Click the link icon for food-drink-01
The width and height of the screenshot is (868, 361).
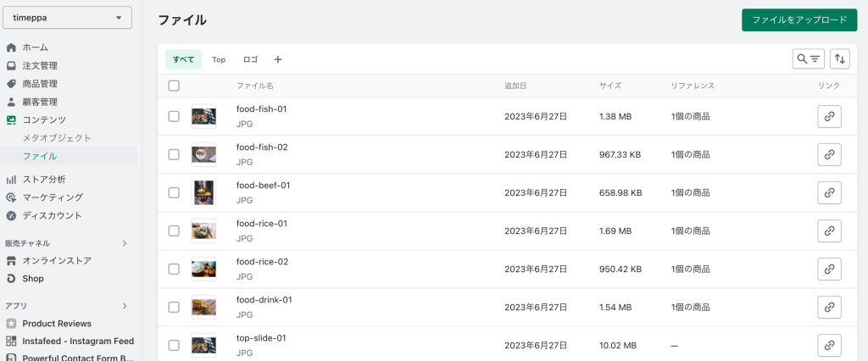click(829, 308)
